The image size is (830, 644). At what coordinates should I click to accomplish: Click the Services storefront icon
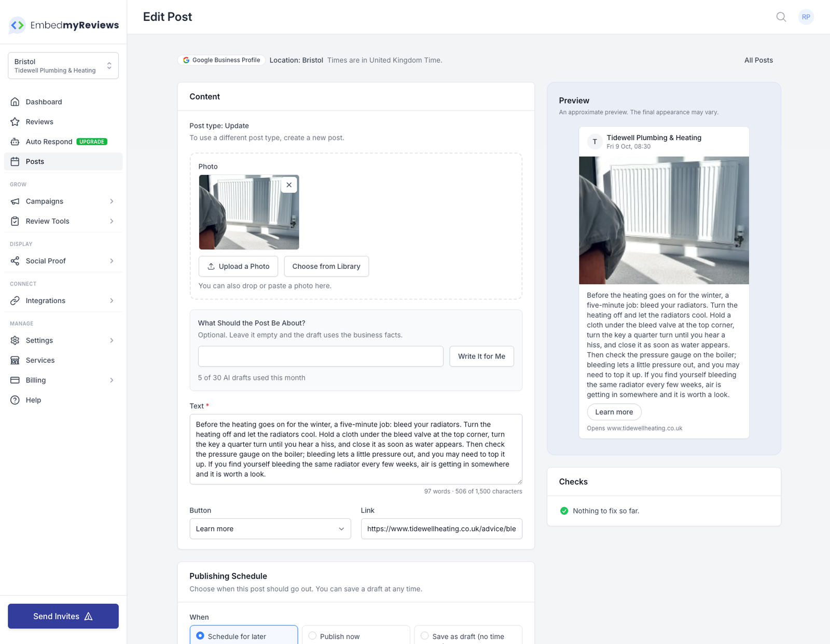point(15,360)
